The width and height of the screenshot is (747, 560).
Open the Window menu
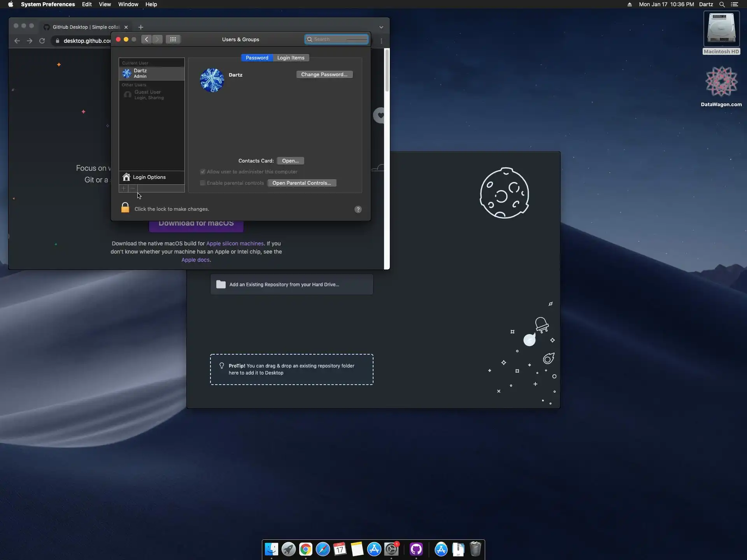(x=128, y=4)
